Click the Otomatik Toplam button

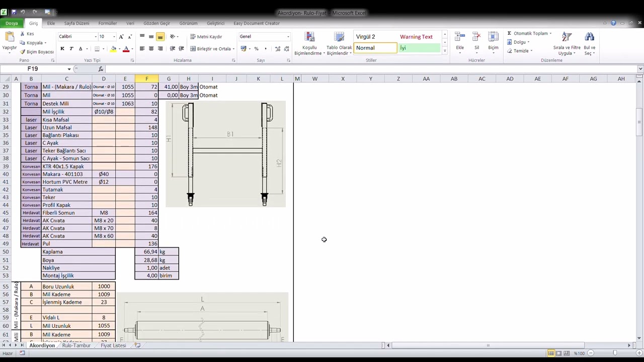pos(527,33)
